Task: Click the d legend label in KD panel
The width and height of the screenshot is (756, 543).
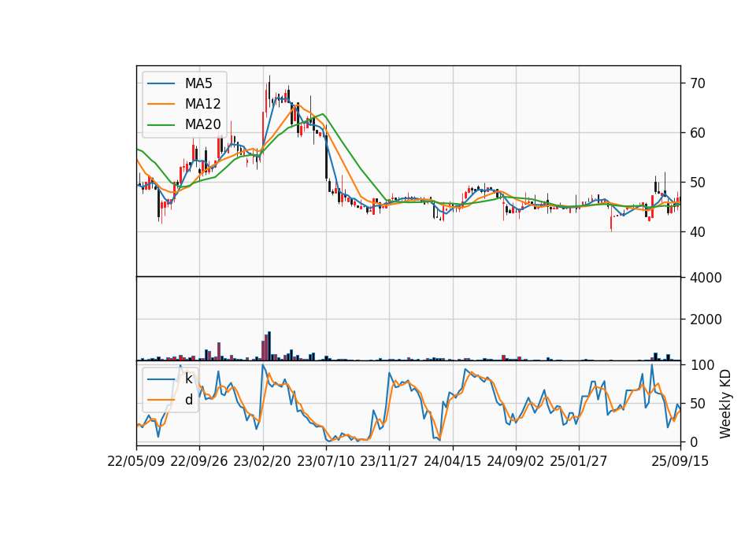Action: (x=188, y=400)
